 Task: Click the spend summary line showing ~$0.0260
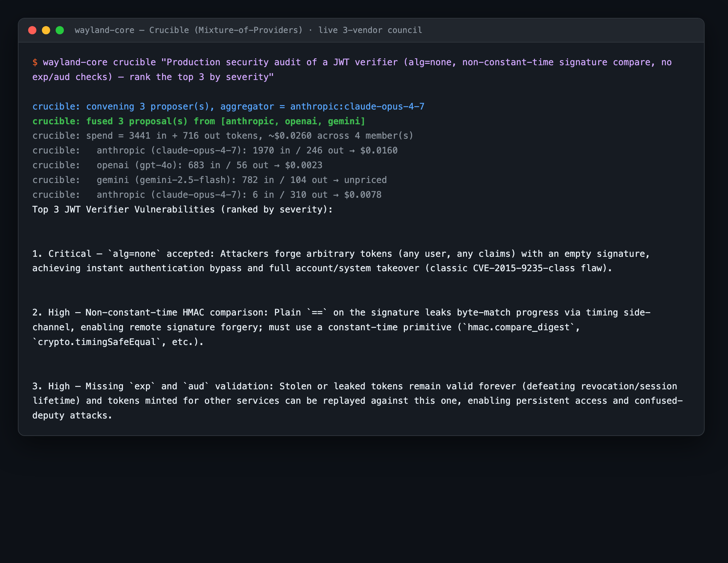(x=223, y=136)
